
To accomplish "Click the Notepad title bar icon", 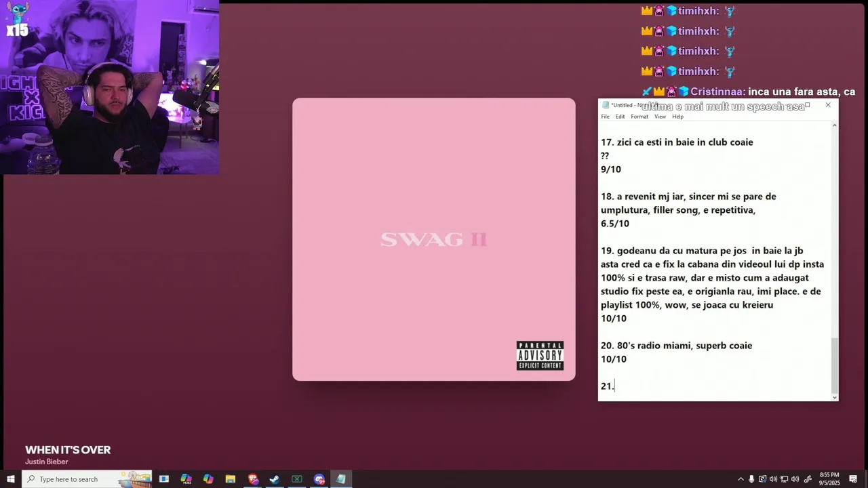I will 606,105.
